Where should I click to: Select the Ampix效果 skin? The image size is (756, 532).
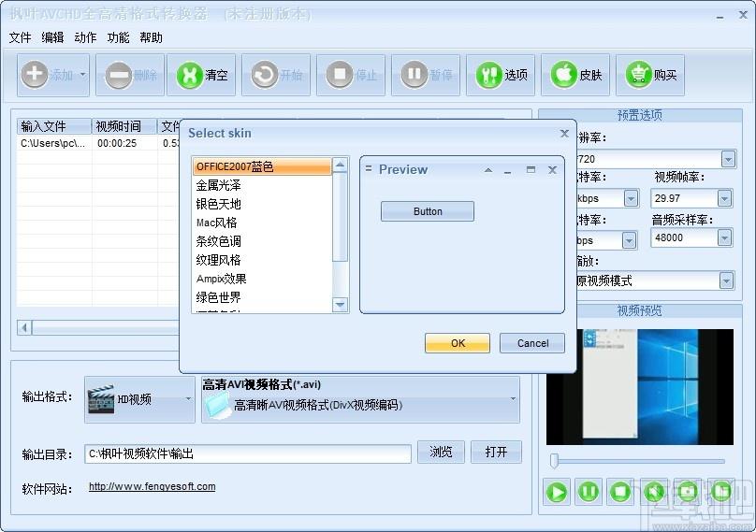[x=262, y=279]
